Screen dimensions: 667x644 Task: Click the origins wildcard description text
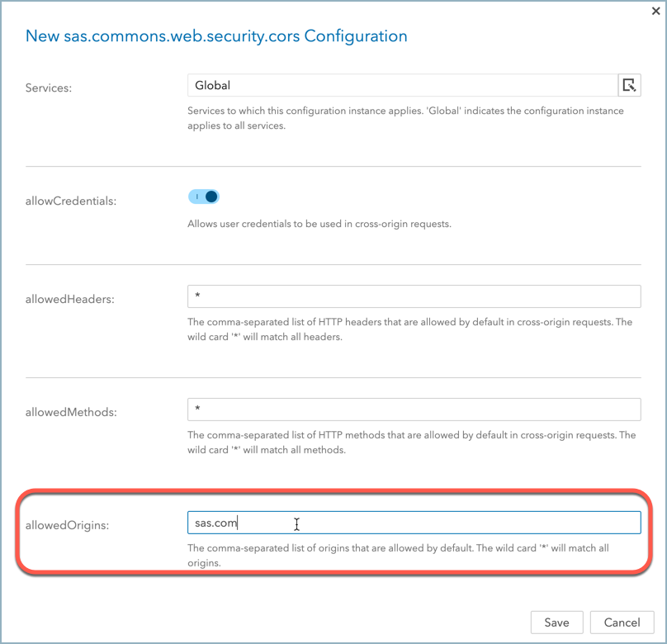(398, 555)
